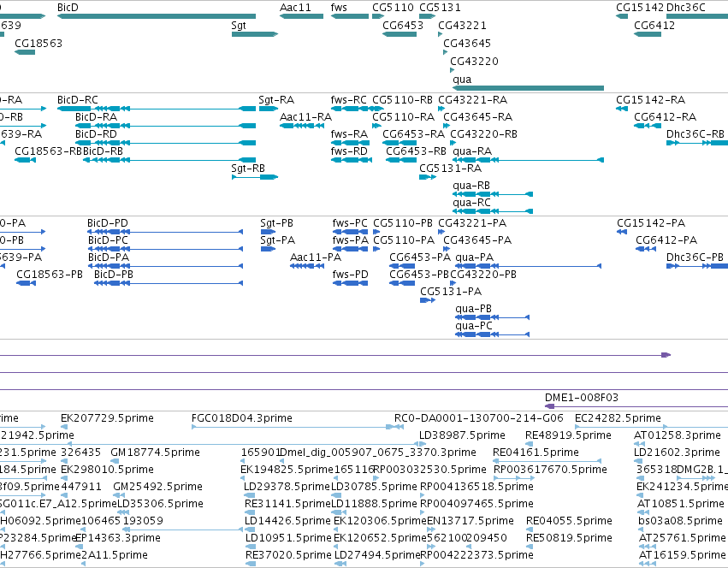Viewport: 728px width, 568px height.
Task: Select the qua-RB transcript
Action: coord(493,194)
